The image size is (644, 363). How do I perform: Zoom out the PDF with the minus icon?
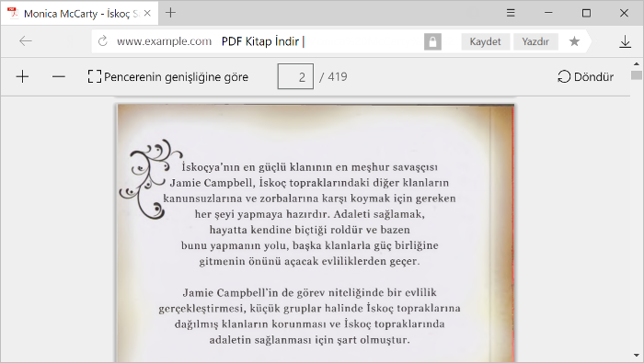point(59,76)
